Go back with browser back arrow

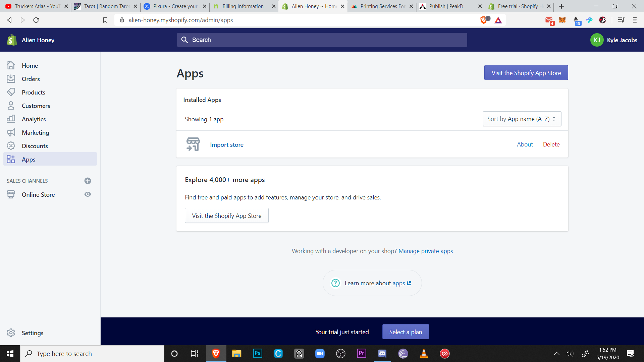point(9,20)
